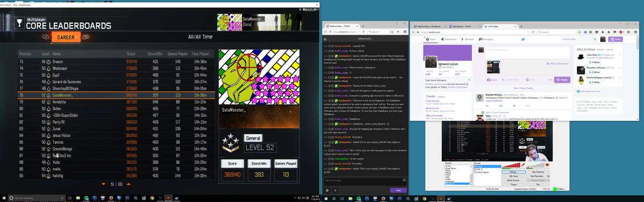644x202 pixels.
Task: Open Twitter Notifications
Action: (449, 39)
